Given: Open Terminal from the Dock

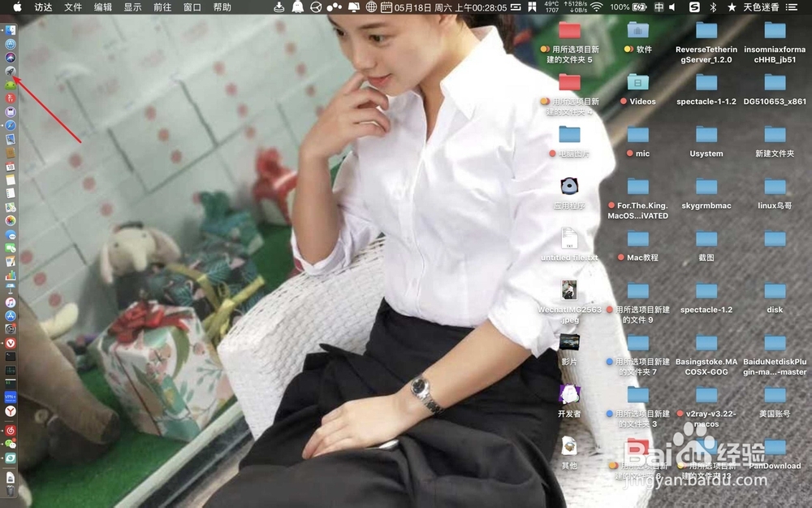Looking at the screenshot, I should click(10, 357).
